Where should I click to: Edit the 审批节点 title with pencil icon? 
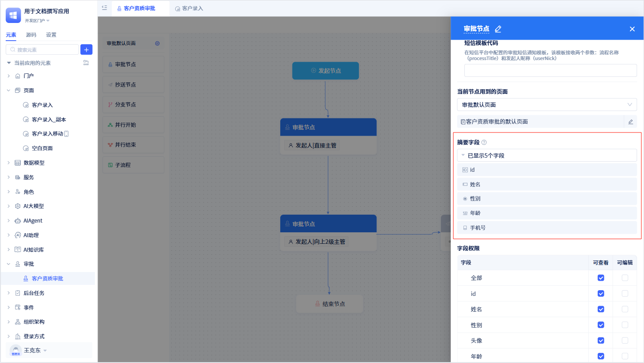(498, 29)
